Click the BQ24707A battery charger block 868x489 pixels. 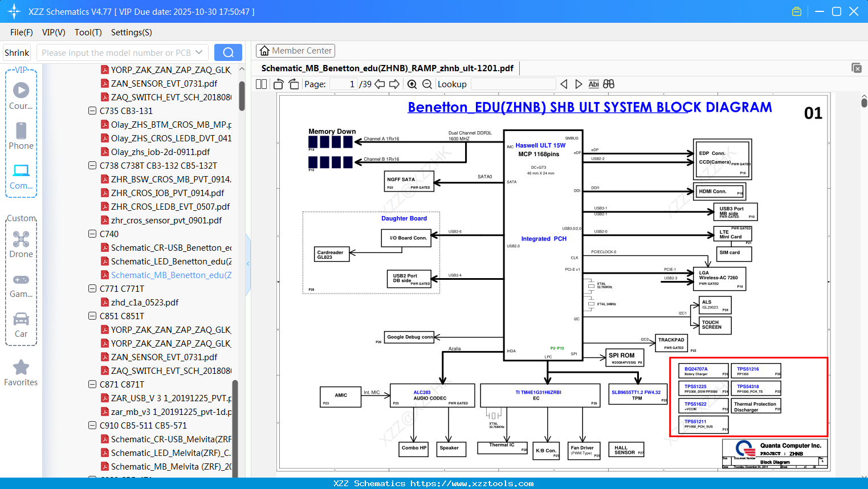click(704, 370)
